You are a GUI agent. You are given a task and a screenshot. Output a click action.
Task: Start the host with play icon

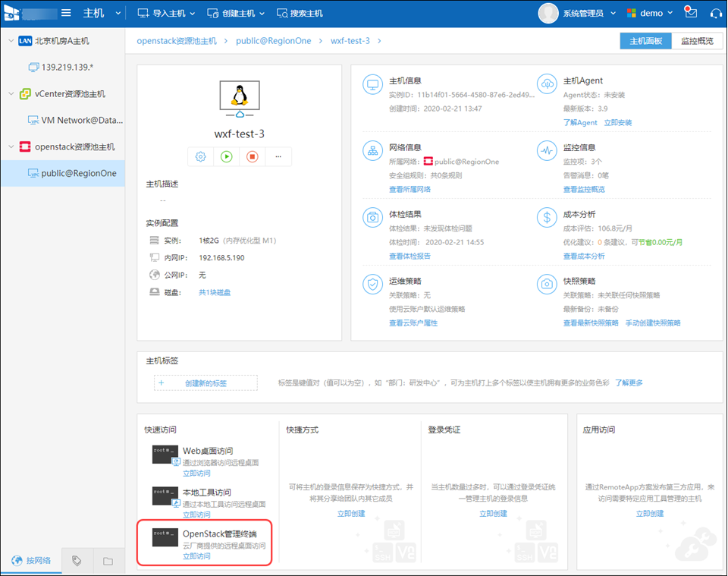click(x=227, y=156)
